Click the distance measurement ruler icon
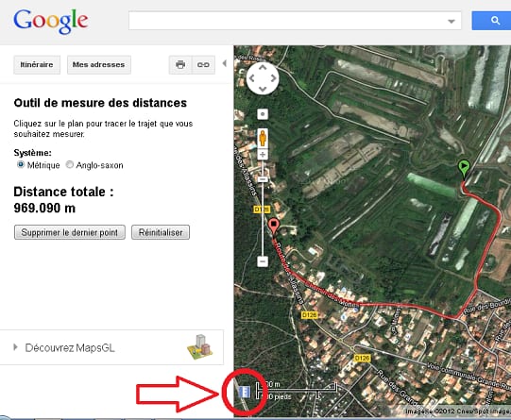Image resolution: width=511 pixels, height=420 pixels. click(x=245, y=392)
